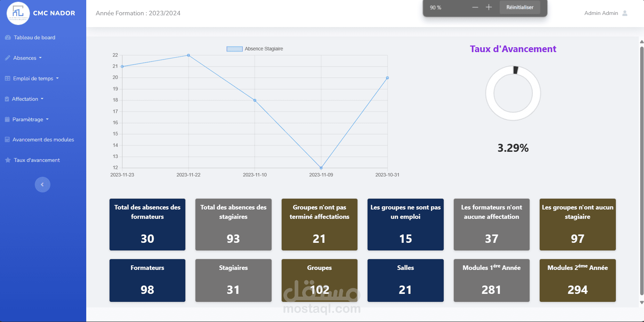Click the Tableau de board dashboard icon
644x322 pixels.
tap(8, 38)
